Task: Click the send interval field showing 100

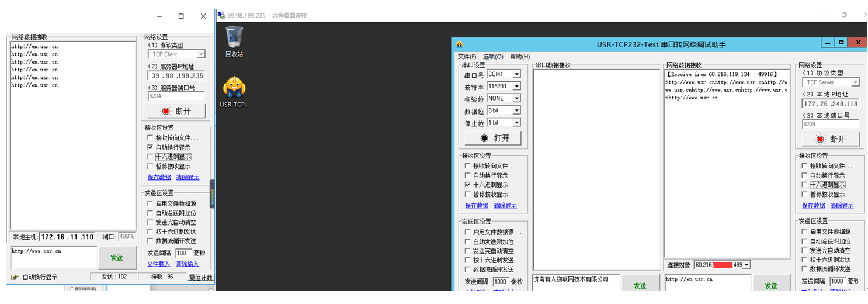Action: [183, 253]
